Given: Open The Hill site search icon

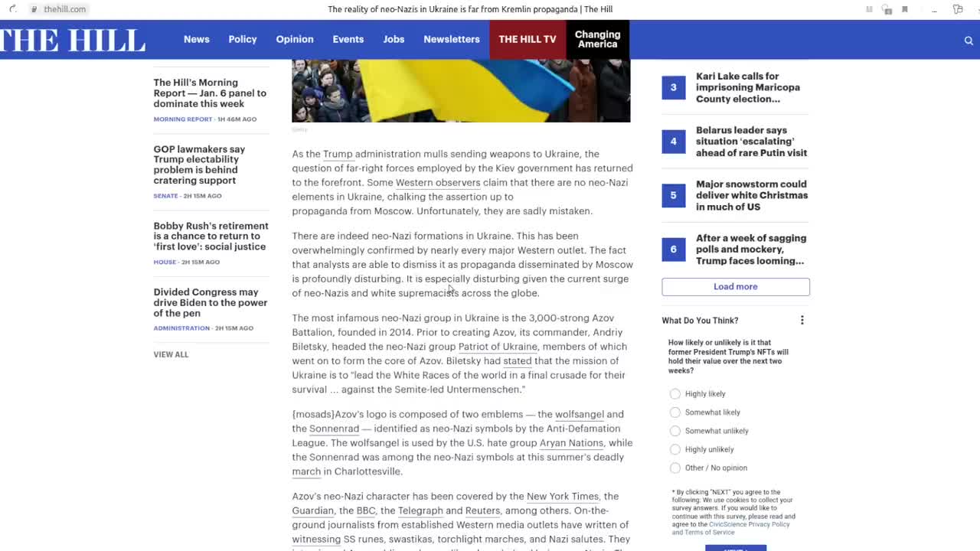Looking at the screenshot, I should pos(969,40).
